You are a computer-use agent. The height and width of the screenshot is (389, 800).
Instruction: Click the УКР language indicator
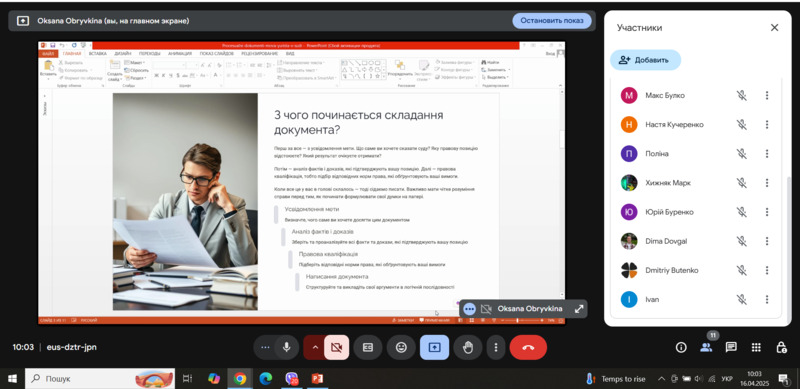point(727,379)
